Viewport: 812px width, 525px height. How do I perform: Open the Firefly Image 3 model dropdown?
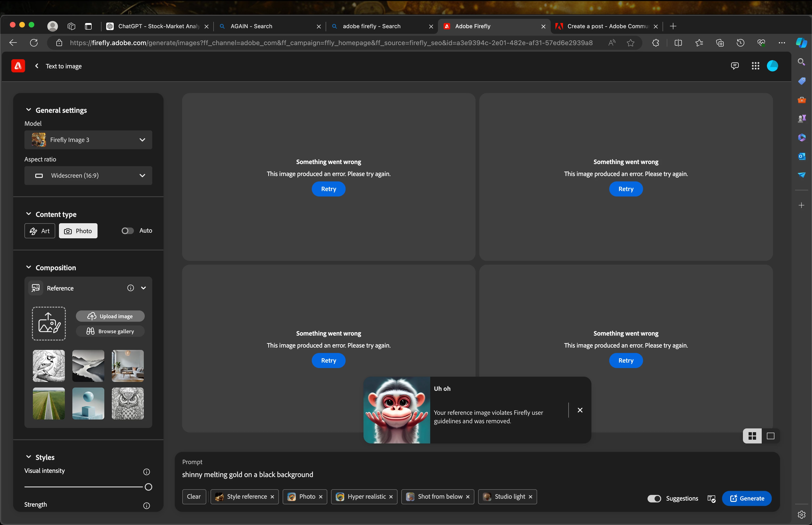tap(88, 140)
